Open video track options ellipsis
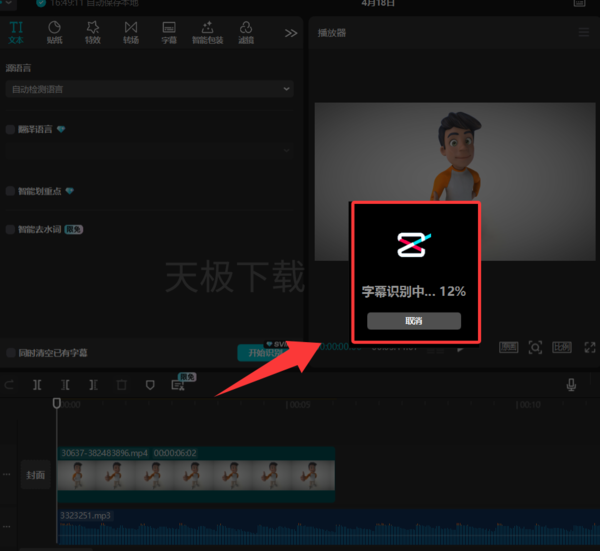The image size is (600, 551). pyautogui.click(x=7, y=474)
